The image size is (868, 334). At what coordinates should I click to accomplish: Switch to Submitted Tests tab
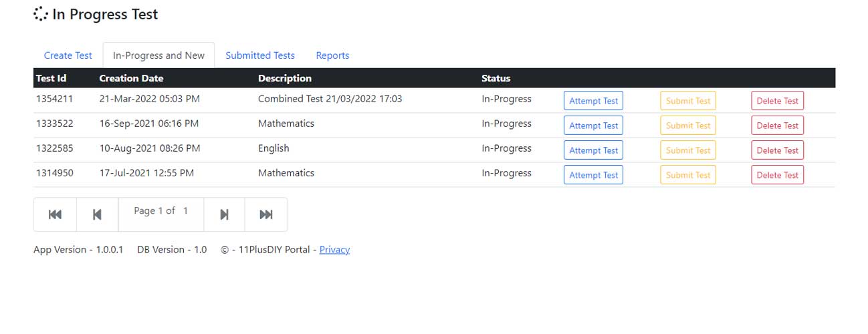click(259, 55)
